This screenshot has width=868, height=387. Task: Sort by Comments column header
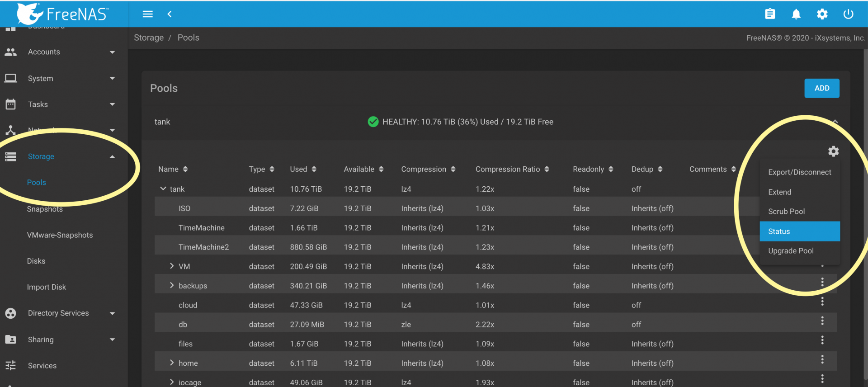coord(712,169)
